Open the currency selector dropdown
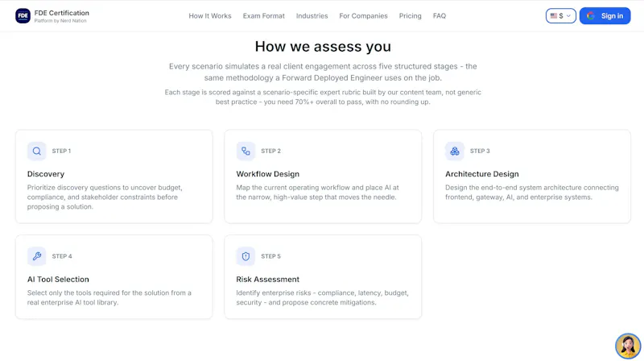 (560, 15)
